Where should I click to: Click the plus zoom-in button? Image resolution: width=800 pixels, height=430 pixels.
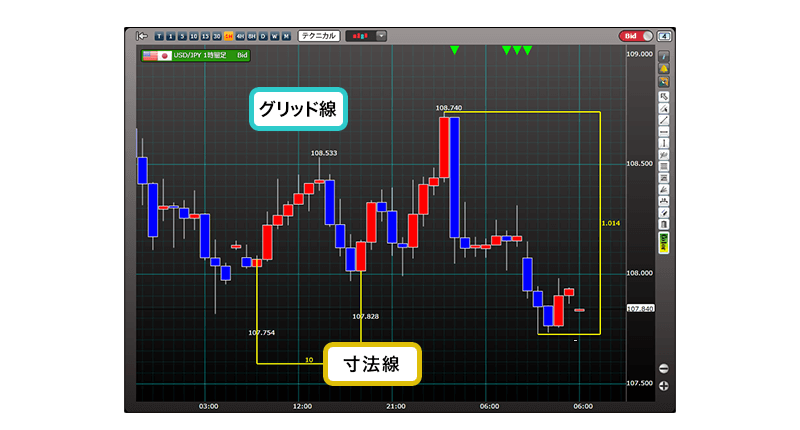point(664,386)
